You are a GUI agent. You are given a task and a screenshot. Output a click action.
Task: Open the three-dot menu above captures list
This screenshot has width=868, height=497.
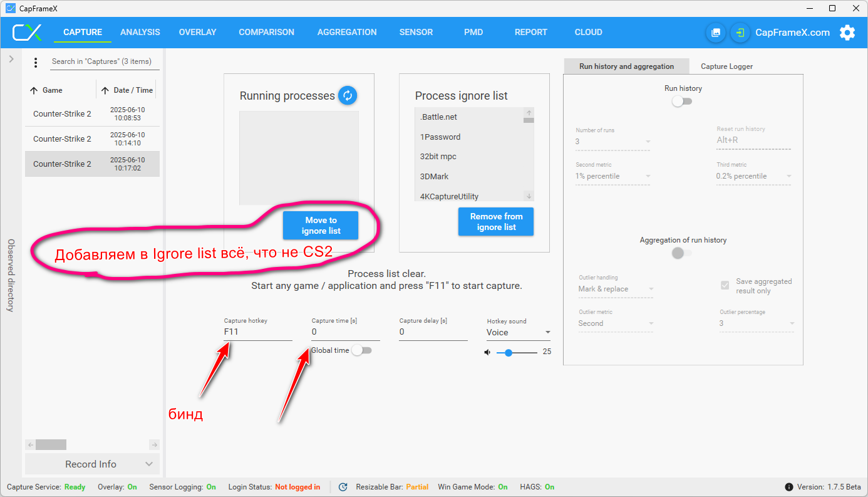click(x=36, y=63)
